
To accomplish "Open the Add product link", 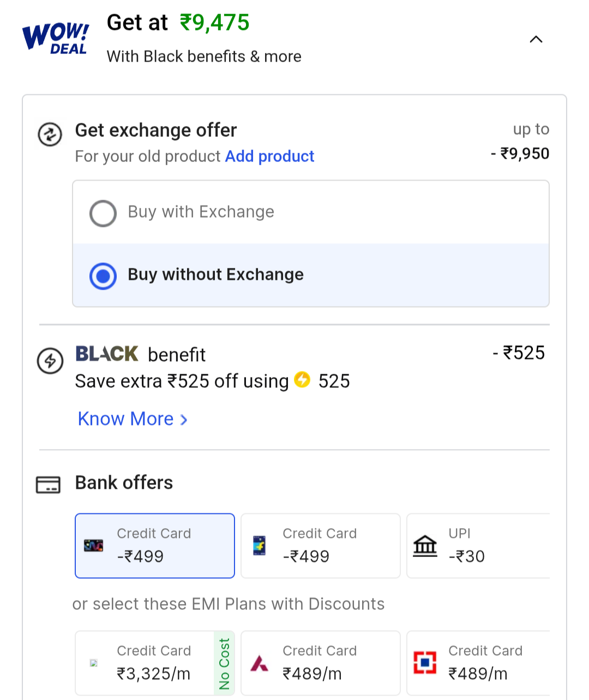I will coord(269,157).
